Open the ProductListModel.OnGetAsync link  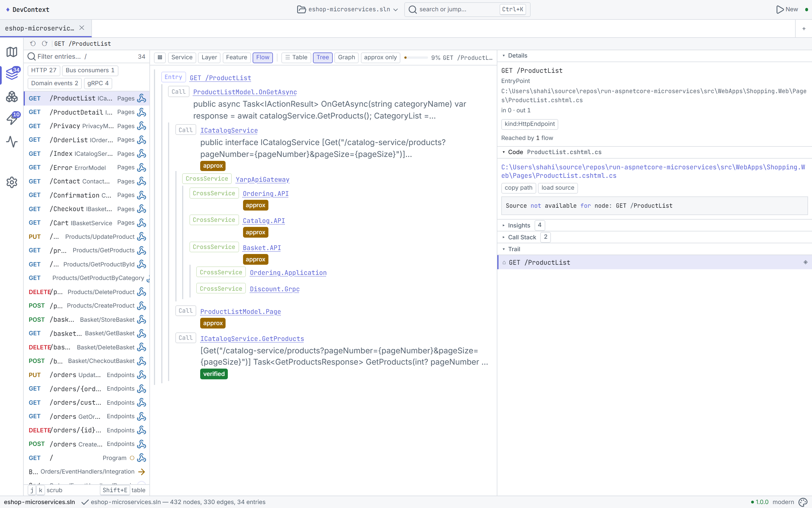click(245, 92)
